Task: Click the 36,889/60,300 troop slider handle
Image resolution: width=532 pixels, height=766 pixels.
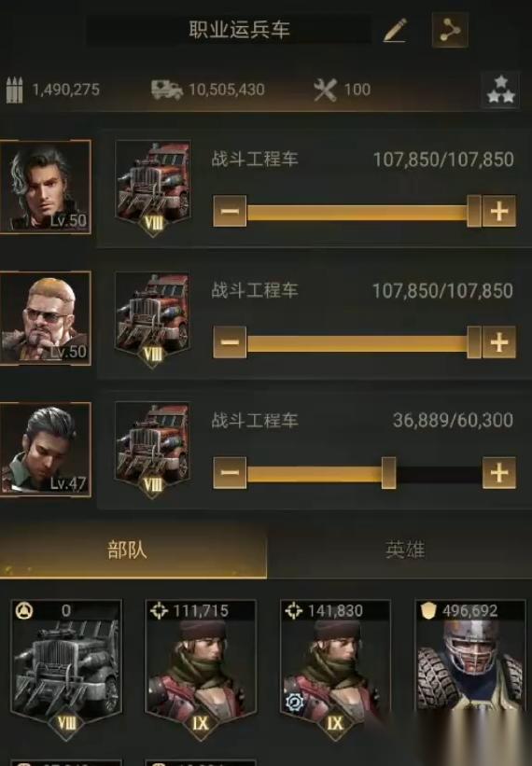Action: coord(388,473)
